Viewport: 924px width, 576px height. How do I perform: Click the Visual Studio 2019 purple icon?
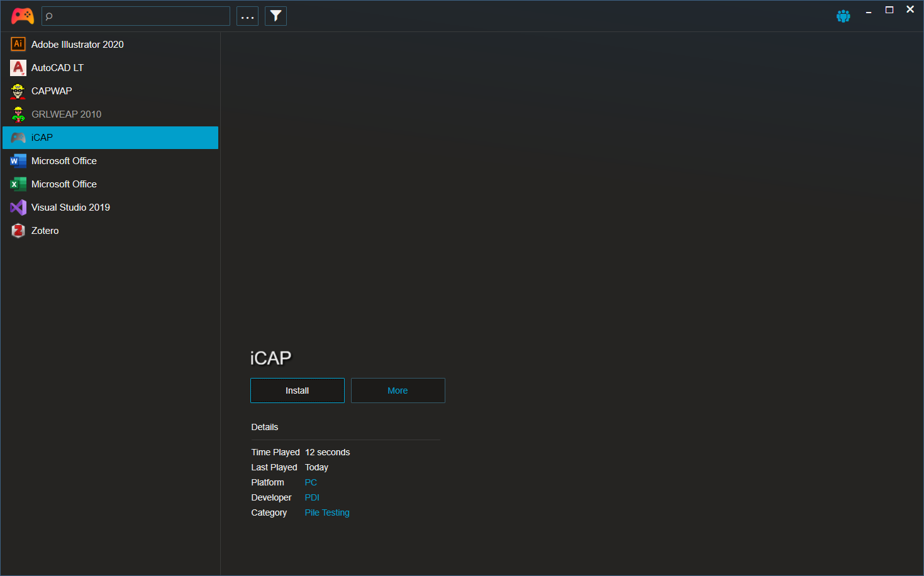point(18,207)
